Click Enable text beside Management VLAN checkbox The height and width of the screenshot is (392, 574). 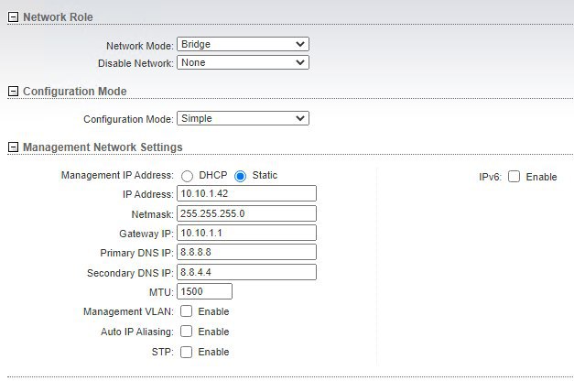pos(213,311)
